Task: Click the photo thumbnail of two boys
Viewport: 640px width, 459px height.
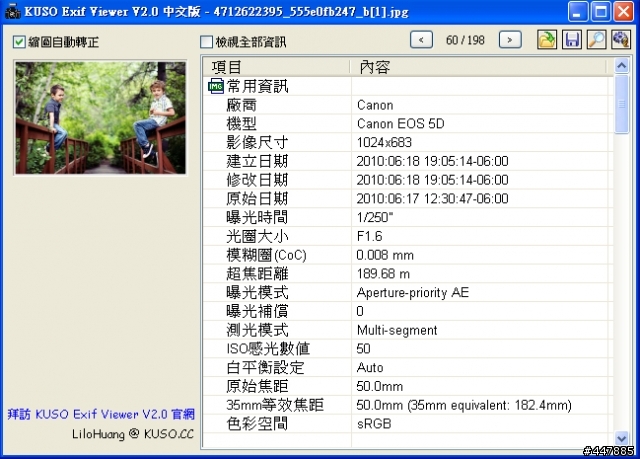Action: click(100, 118)
